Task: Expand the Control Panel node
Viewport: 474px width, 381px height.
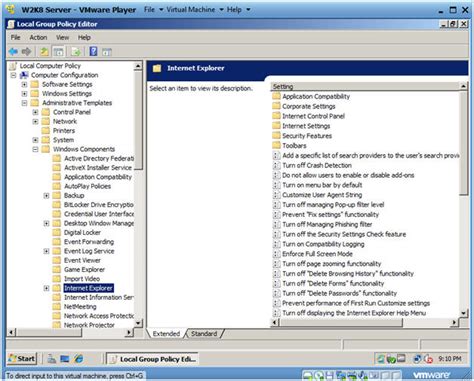Action: coord(35,112)
